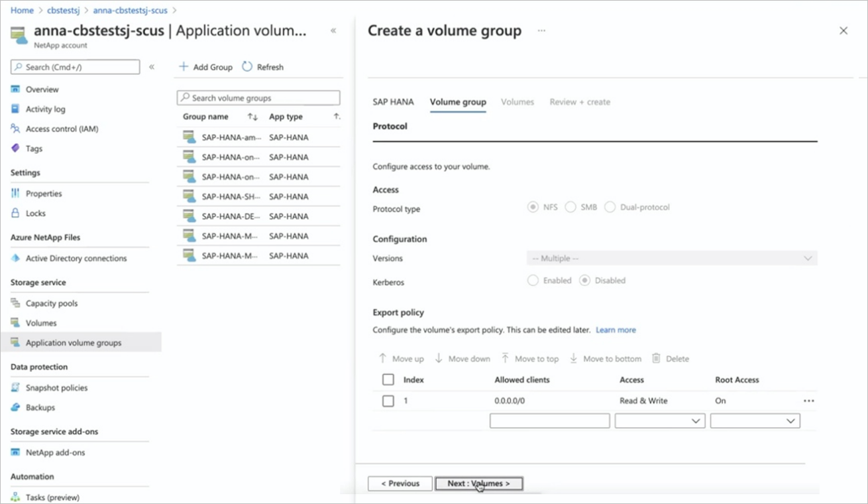Viewport: 868px width, 504px height.
Task: Collapse sidebar menu with double chevron
Action: (152, 67)
